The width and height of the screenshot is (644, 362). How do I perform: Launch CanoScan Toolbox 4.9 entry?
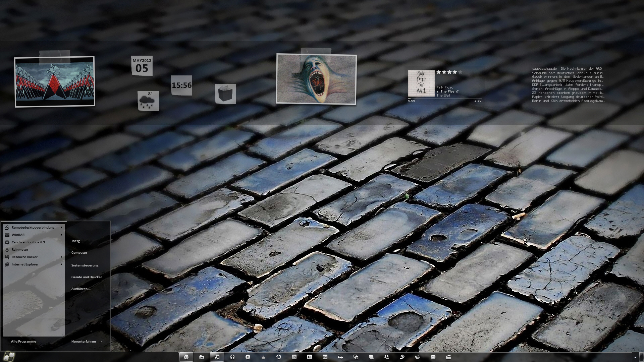tap(34, 242)
